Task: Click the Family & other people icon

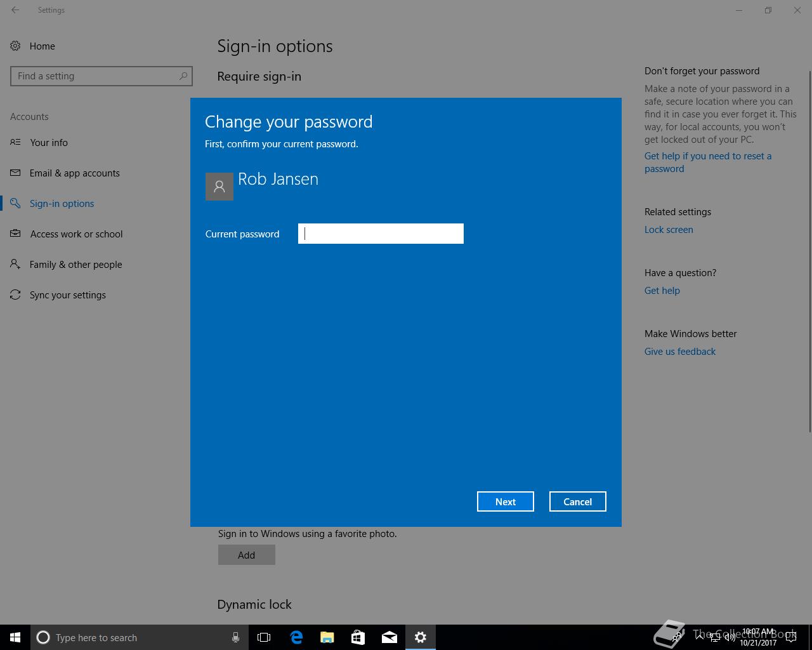Action: click(15, 264)
